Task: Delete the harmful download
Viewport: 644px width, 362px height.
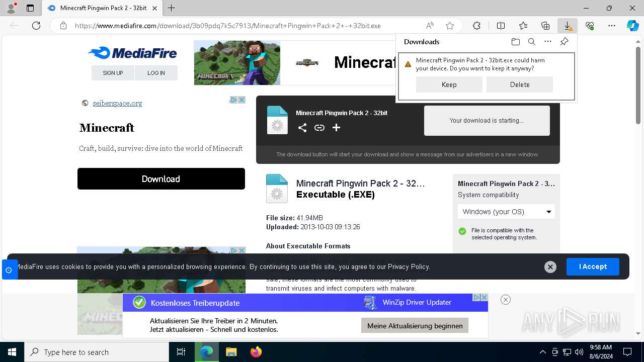Action: [520, 84]
